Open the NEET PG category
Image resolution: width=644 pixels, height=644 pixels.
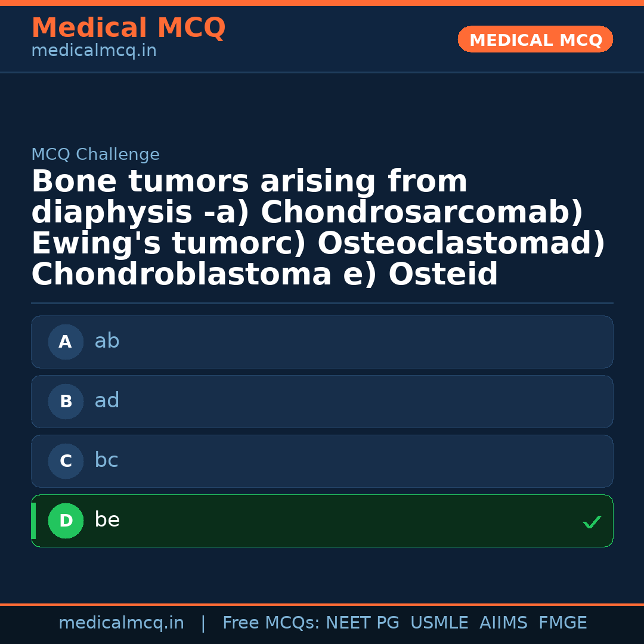[363, 623]
